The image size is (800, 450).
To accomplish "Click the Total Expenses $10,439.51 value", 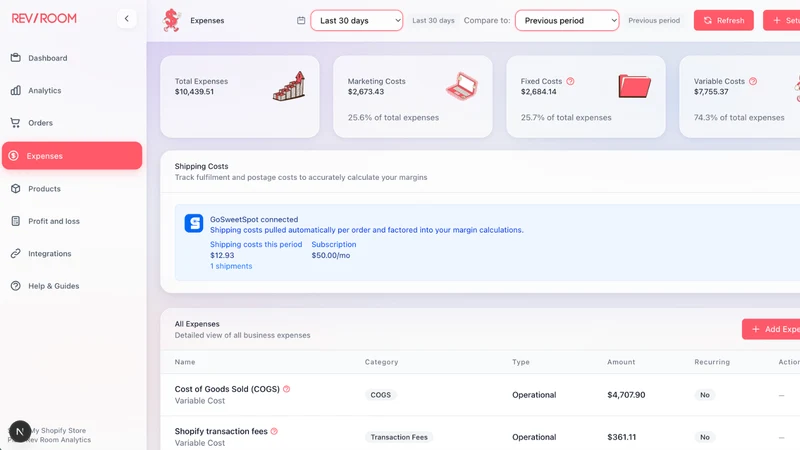I will [194, 92].
